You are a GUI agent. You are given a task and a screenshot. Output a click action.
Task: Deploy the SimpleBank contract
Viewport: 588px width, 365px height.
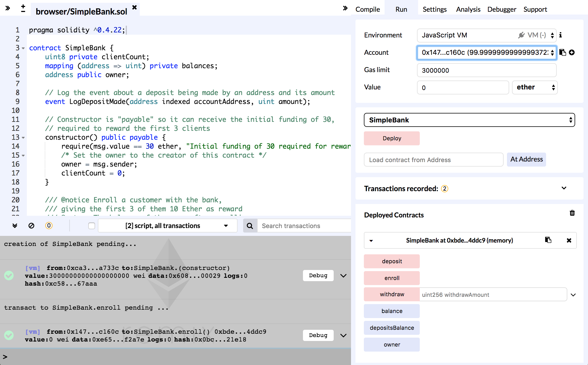point(392,138)
